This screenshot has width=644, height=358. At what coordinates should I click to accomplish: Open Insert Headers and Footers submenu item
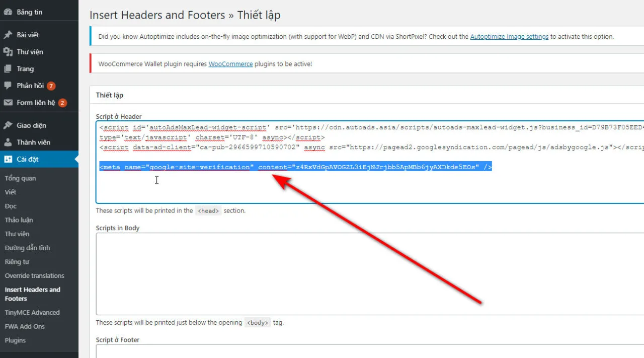(33, 294)
